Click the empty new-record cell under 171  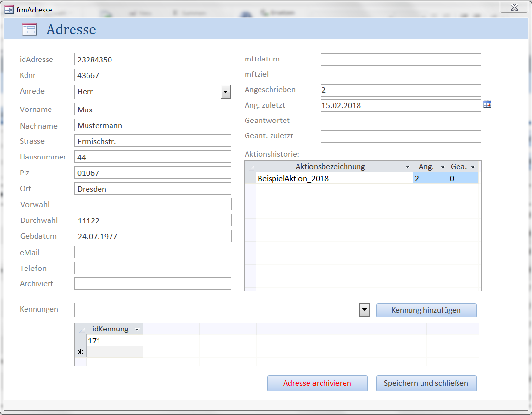115,352
